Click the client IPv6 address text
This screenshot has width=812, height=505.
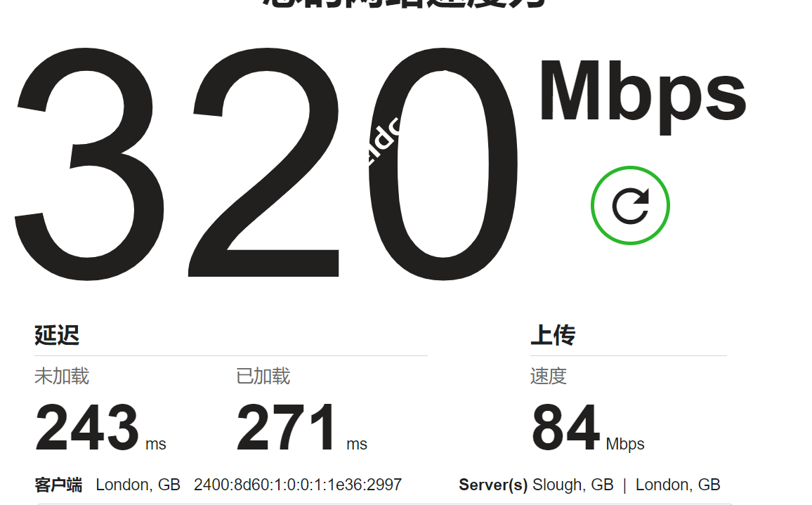pos(298,485)
